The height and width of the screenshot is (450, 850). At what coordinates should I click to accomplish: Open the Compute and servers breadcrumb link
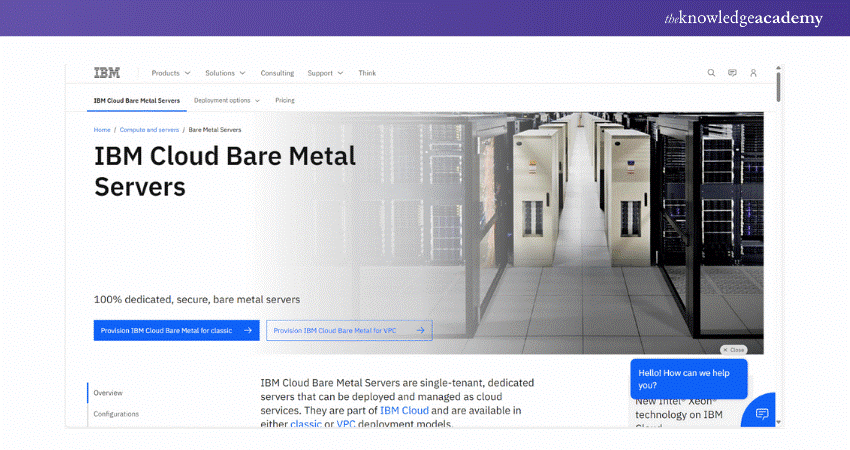[x=150, y=130]
